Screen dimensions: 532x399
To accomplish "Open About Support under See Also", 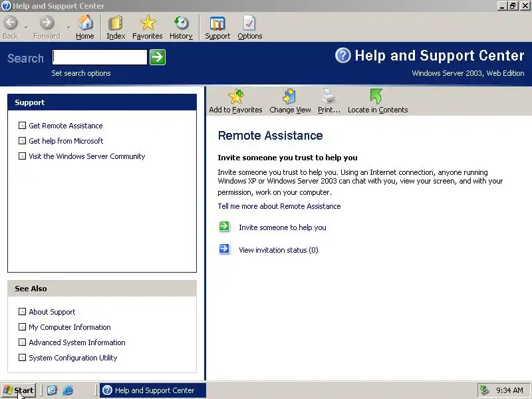I will click(x=52, y=312).
